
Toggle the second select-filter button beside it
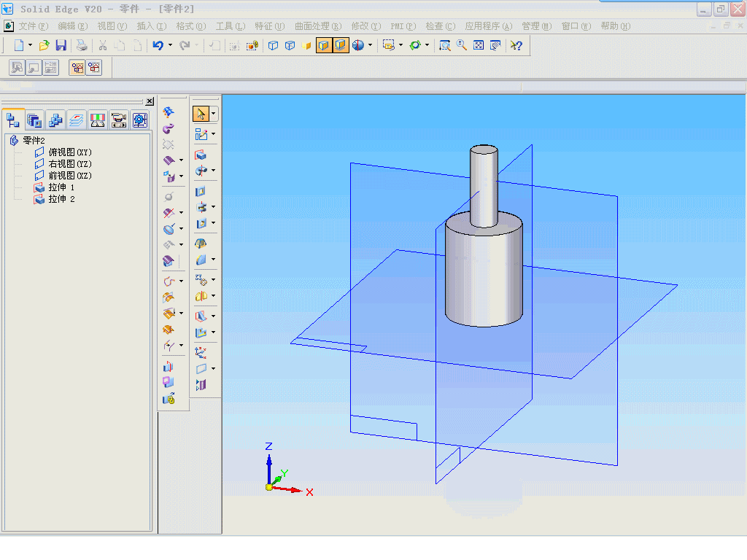(x=94, y=68)
